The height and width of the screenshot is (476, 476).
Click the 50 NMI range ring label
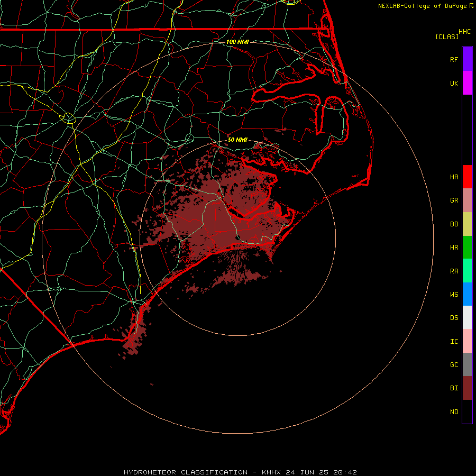tap(237, 140)
